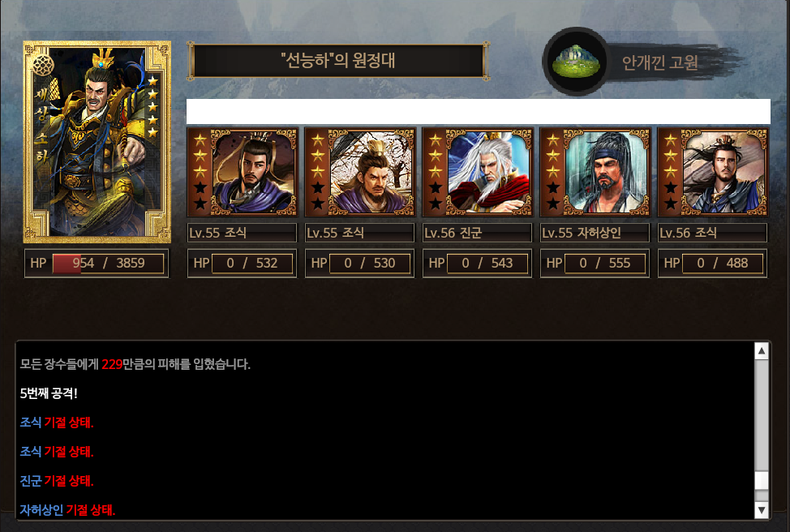The width and height of the screenshot is (790, 532).
Task: Click the 안개낀 고원 location label
Action: click(660, 62)
